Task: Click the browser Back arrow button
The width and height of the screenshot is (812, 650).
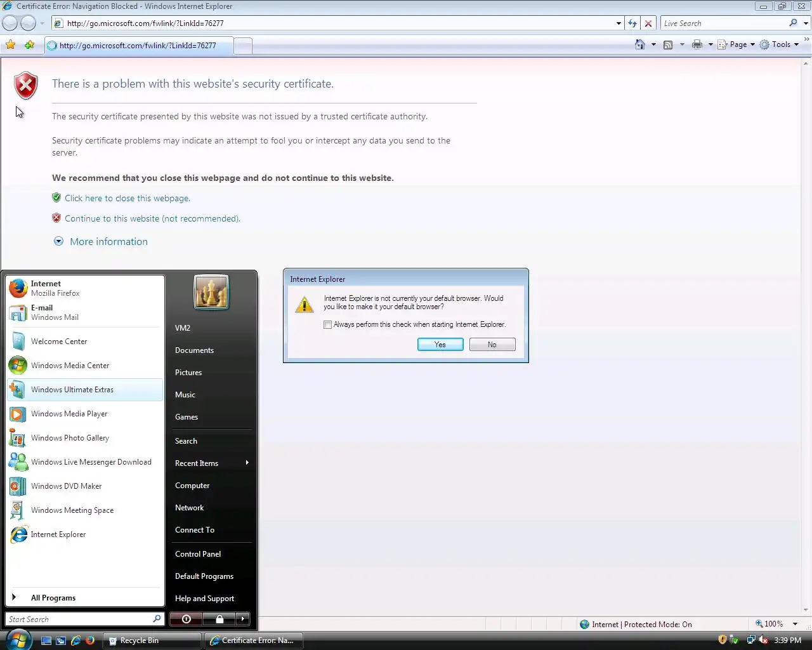Action: coord(10,23)
